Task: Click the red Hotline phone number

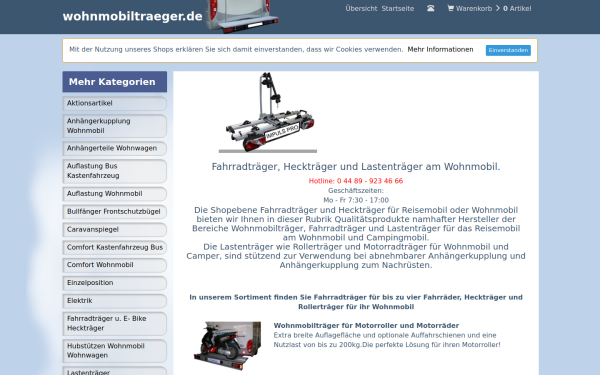Action: tap(355, 181)
